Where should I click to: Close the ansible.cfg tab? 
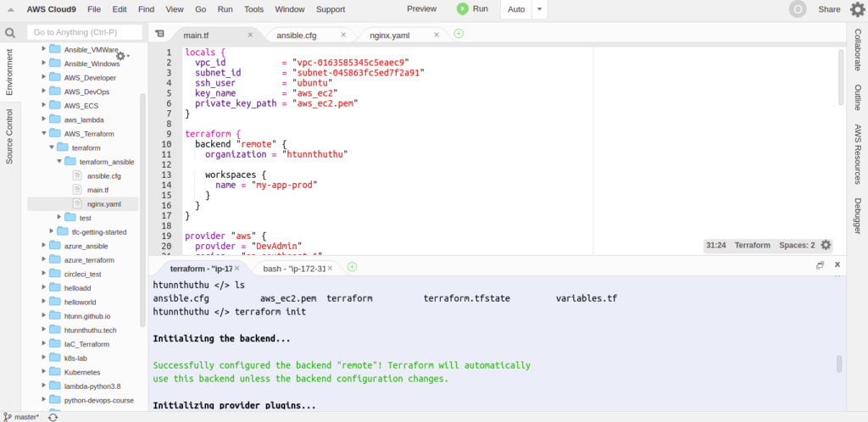(343, 34)
